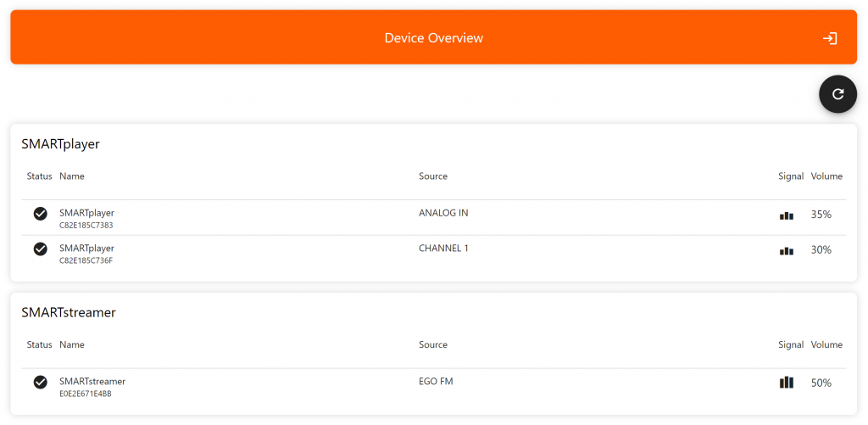Select the EGO FM source
The height and width of the screenshot is (425, 868).
pyautogui.click(x=436, y=382)
